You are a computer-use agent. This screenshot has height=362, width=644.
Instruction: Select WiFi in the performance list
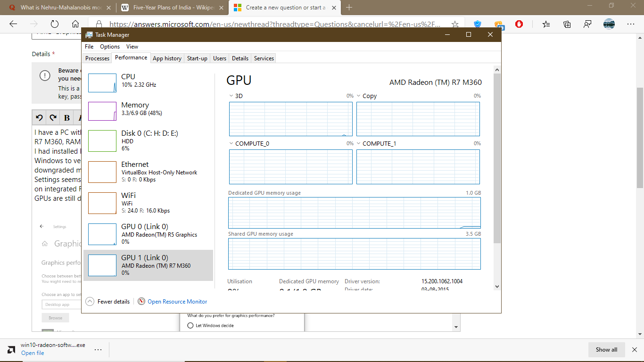[x=148, y=203]
